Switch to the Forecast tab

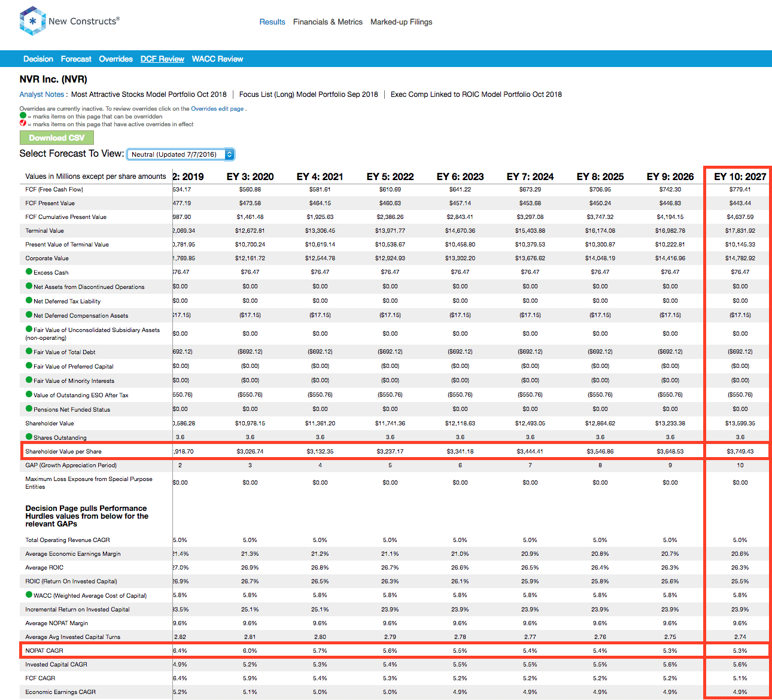point(76,59)
